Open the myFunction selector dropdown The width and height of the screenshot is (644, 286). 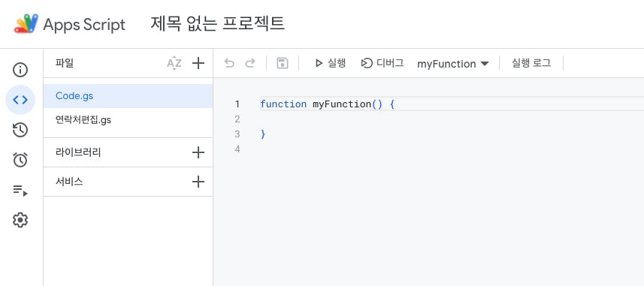coord(453,64)
